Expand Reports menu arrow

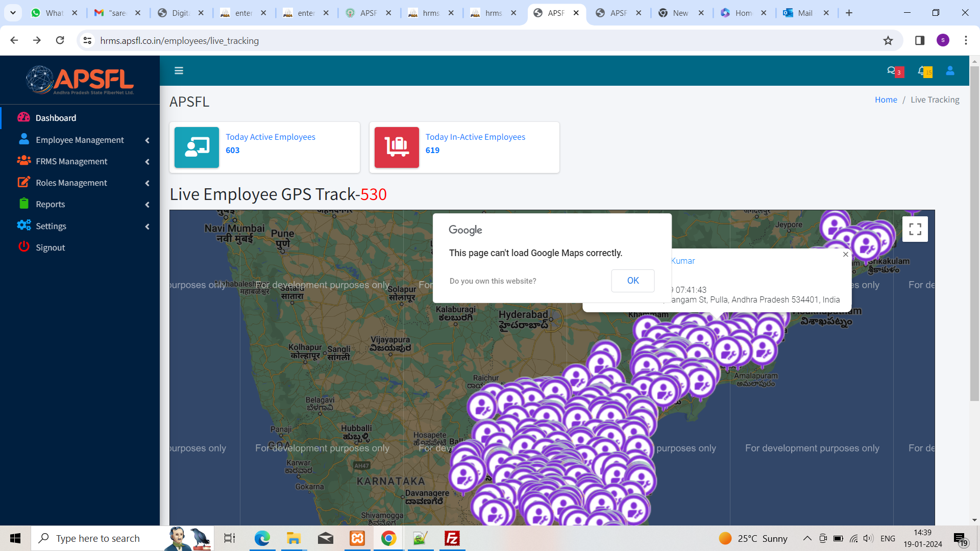click(x=147, y=205)
